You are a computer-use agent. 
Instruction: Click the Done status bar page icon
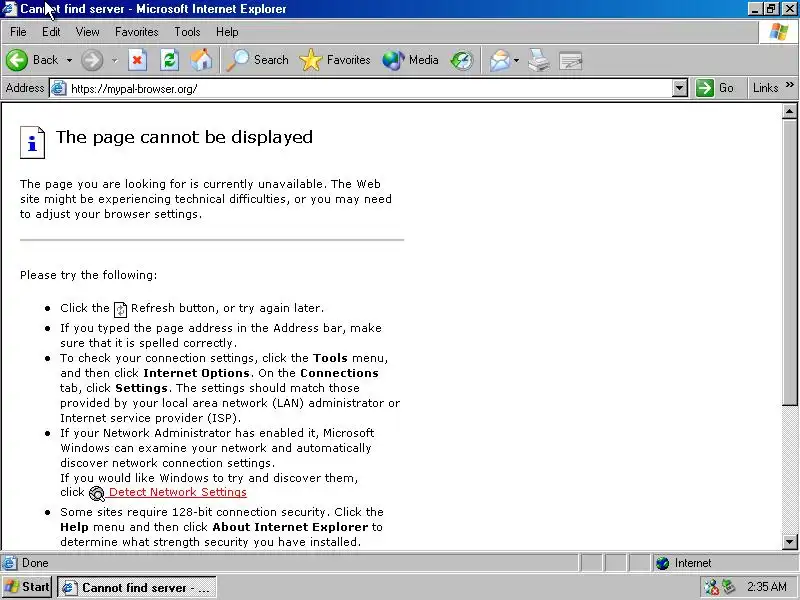(9, 563)
